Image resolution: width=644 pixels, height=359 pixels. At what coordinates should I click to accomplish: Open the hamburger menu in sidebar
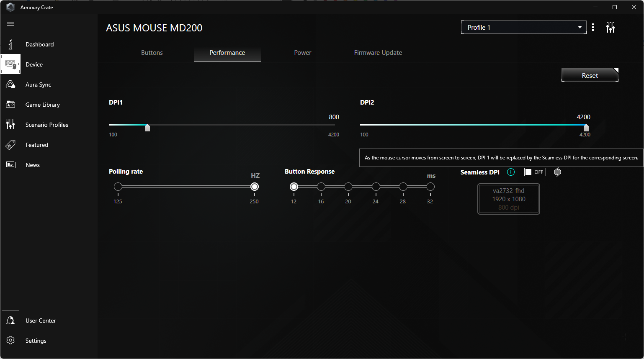(10, 24)
